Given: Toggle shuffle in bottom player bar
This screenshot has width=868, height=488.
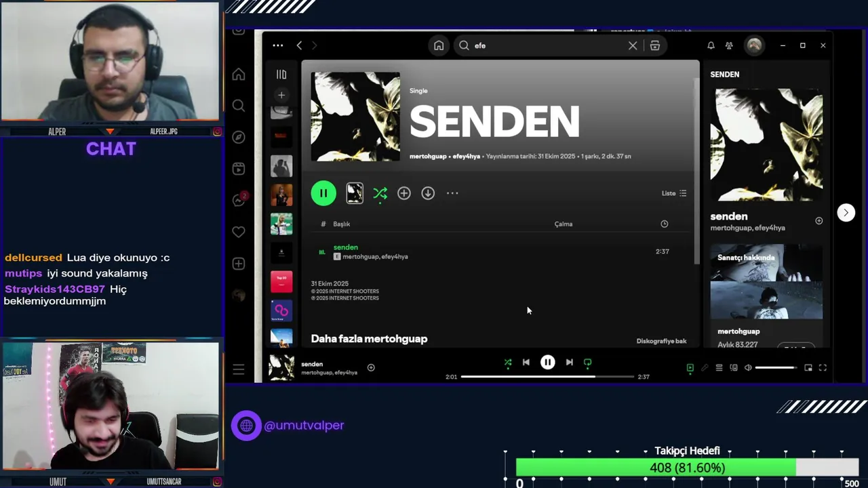Looking at the screenshot, I should point(508,363).
